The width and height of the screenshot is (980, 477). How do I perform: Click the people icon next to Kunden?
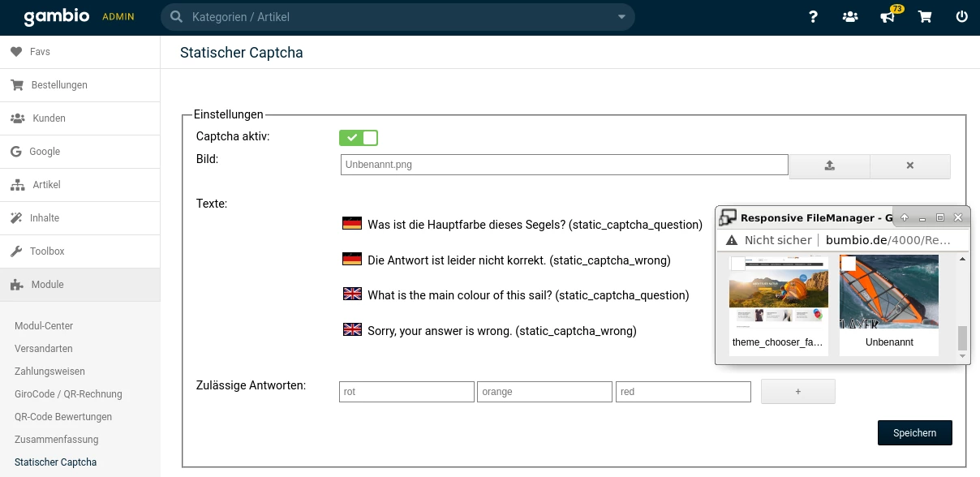[17, 118]
